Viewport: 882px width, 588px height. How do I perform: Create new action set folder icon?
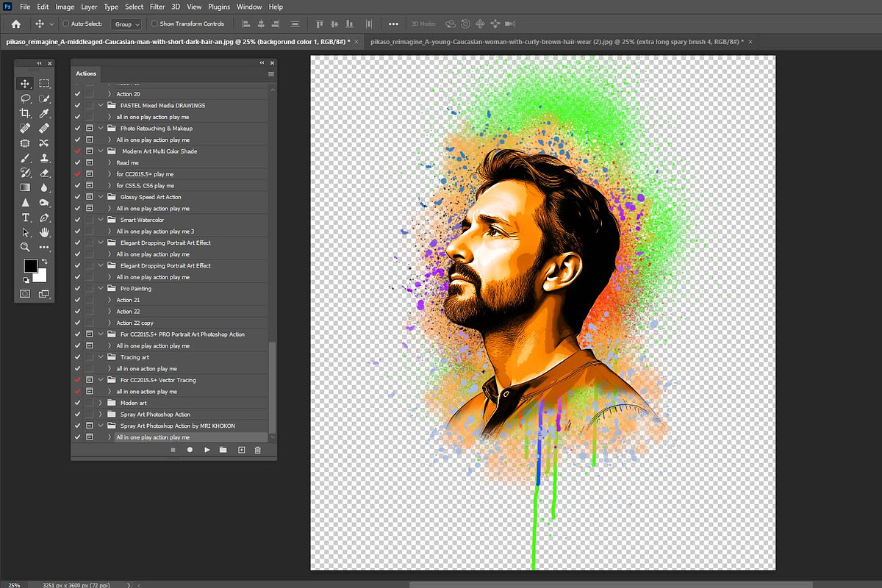click(x=223, y=449)
